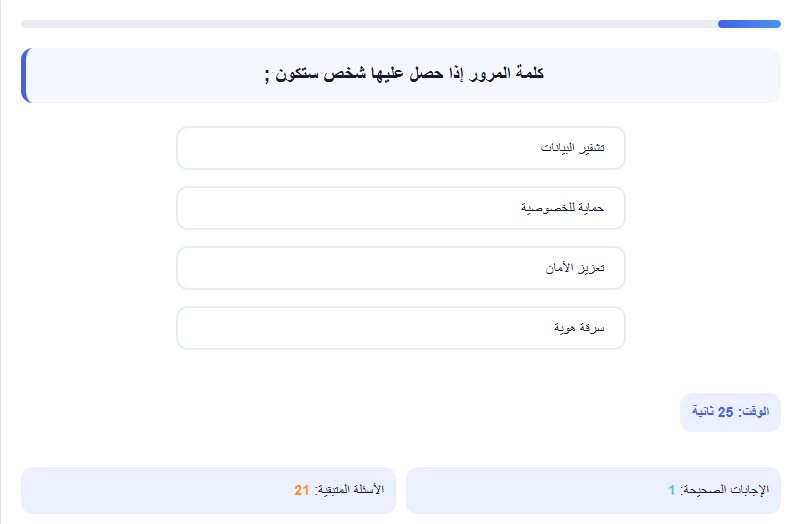
Task: Click the semicolon ending the question text
Action: pyautogui.click(x=267, y=77)
